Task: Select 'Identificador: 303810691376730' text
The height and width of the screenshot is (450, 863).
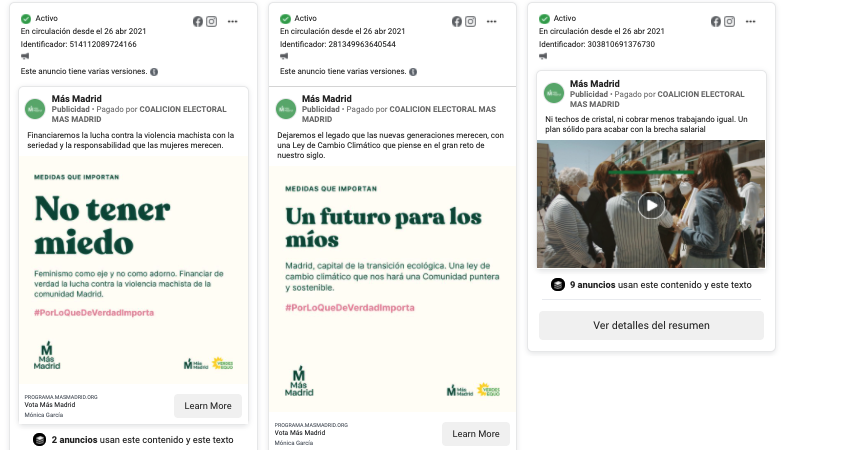Action: [597, 44]
